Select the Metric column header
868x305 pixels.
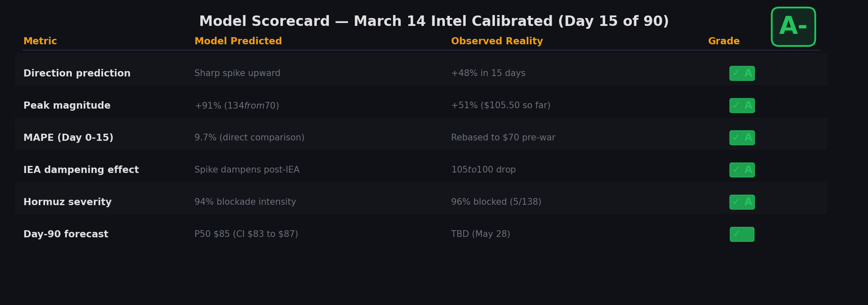point(40,41)
